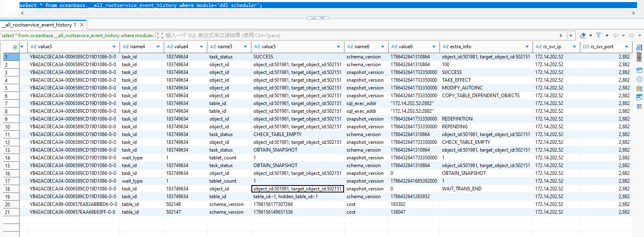This screenshot has width=644, height=237.
Task: Click the editor horizontal scrollbar
Action: [328, 13]
